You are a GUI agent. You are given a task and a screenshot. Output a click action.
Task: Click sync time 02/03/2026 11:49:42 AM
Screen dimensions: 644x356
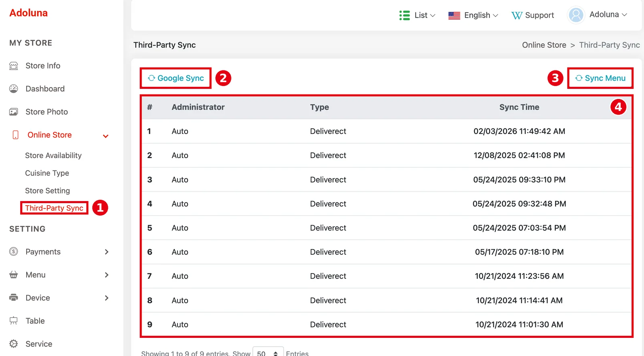519,131
